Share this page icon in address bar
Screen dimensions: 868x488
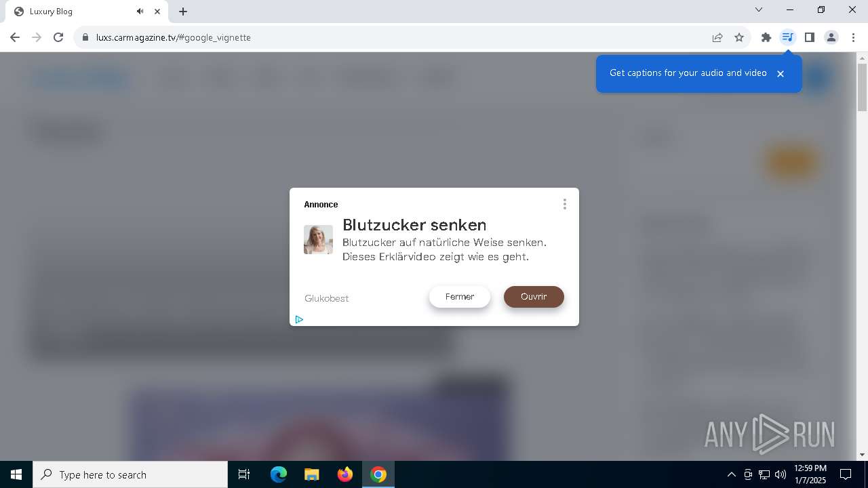pos(717,37)
